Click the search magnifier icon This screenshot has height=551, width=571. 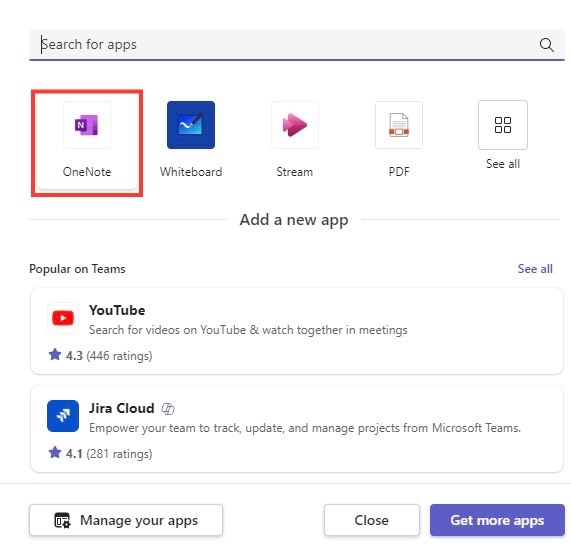tap(546, 45)
